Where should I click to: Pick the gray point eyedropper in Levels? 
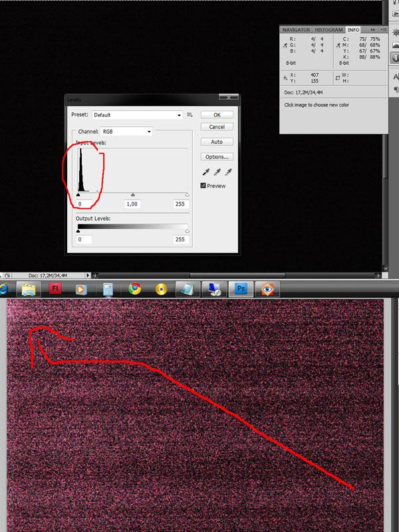[x=217, y=172]
